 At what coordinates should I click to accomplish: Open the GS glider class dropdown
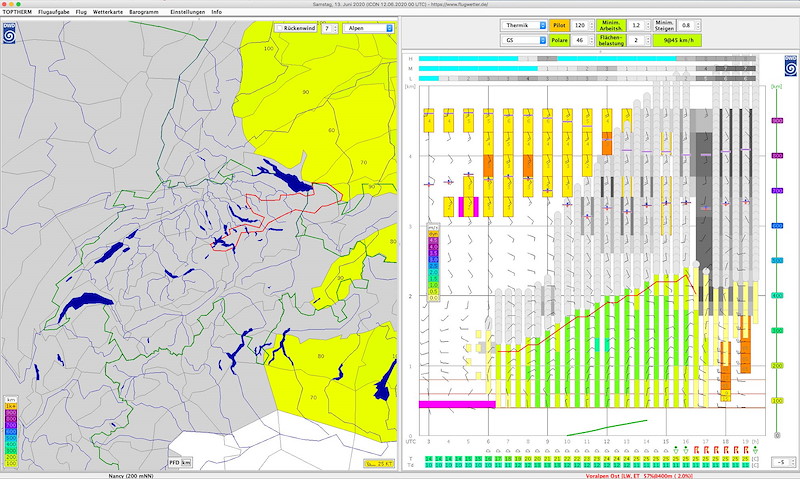tap(524, 40)
